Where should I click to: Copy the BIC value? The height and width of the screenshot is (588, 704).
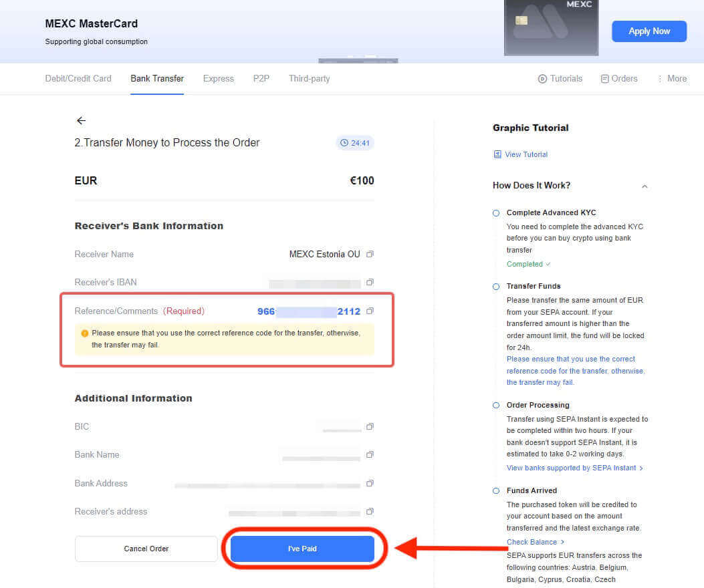click(x=370, y=426)
